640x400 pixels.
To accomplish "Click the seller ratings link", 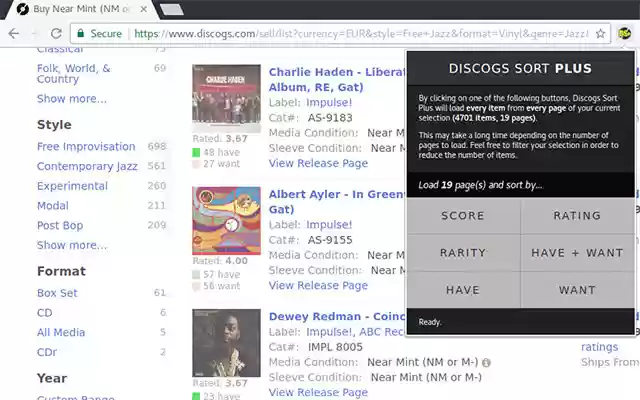I will 599,347.
